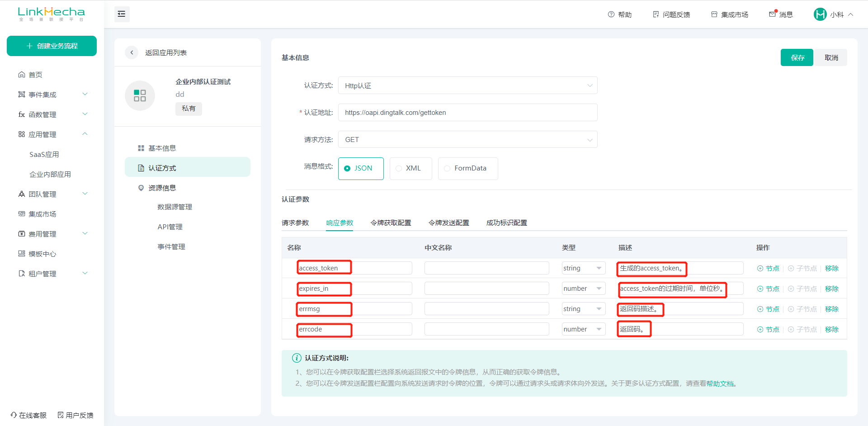Open 事件管理 under 资源信息
This screenshot has height=426, width=868.
(x=171, y=247)
